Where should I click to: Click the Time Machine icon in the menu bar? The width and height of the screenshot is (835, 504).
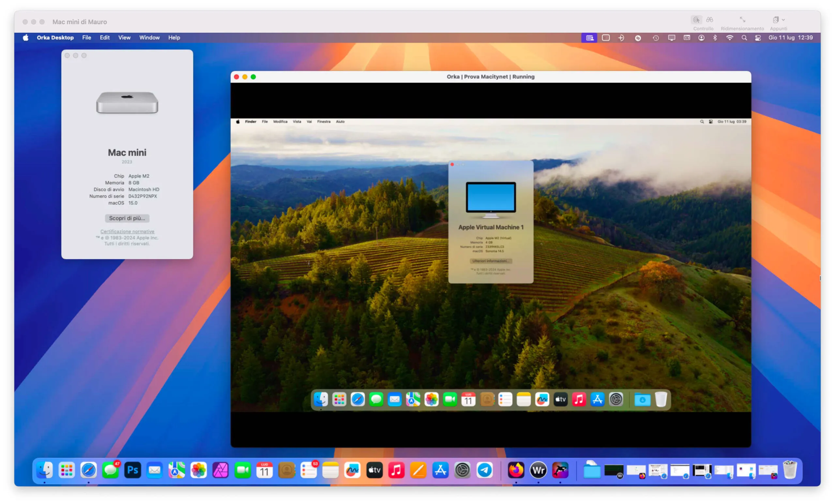[x=656, y=38]
